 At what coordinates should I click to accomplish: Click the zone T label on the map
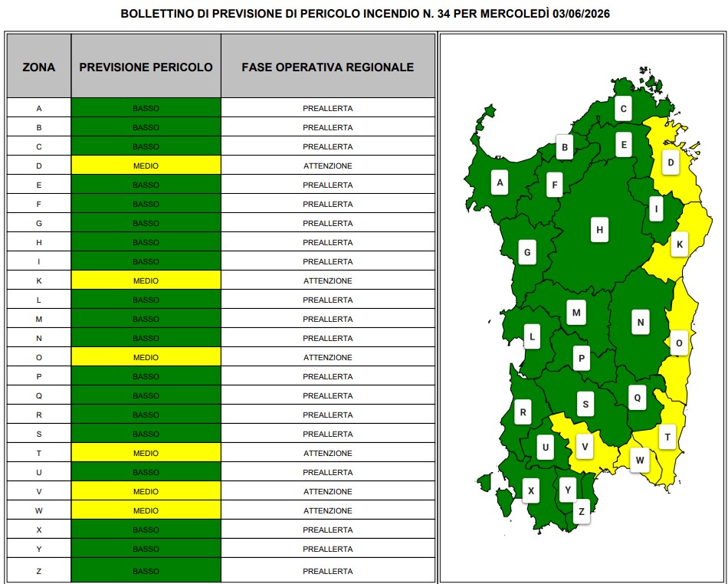(667, 437)
